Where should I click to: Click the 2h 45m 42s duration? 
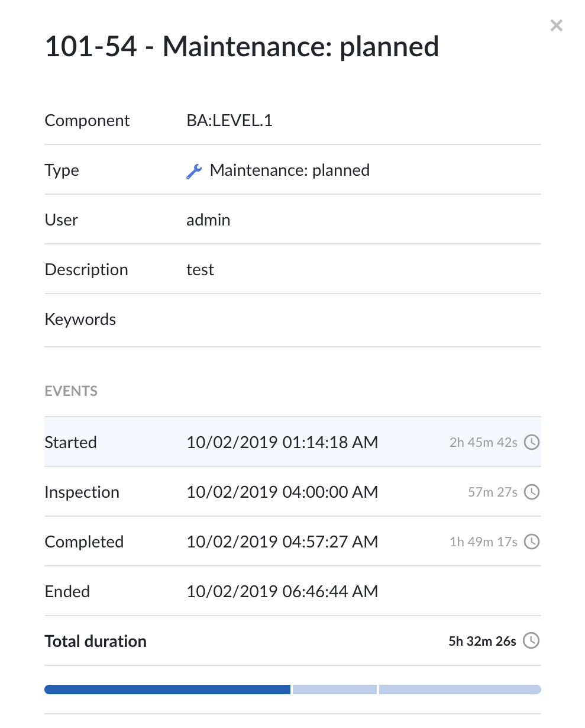click(x=484, y=442)
